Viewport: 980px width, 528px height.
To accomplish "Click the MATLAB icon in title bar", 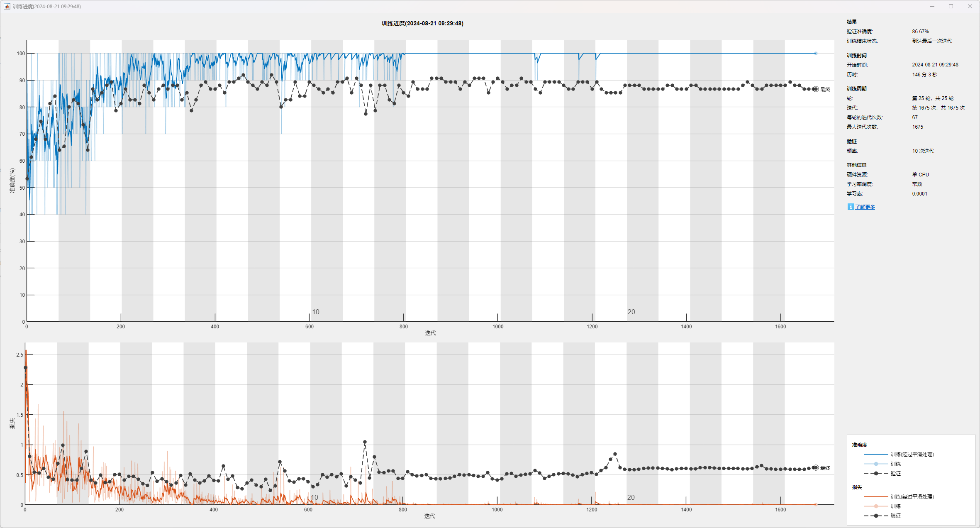I will pyautogui.click(x=7, y=6).
